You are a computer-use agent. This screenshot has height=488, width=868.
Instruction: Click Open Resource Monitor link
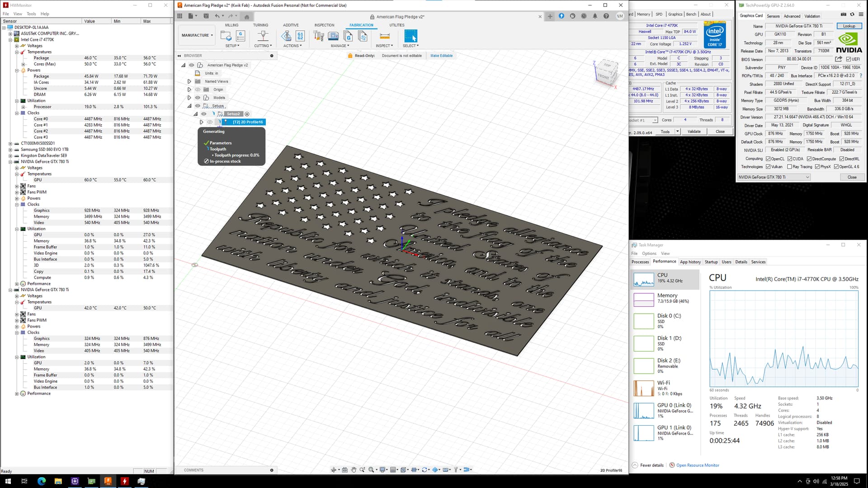(698, 465)
